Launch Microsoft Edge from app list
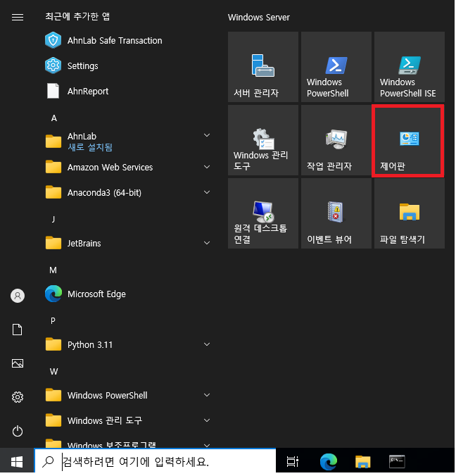Screen dimensions: 456x476 [x=129, y=294]
